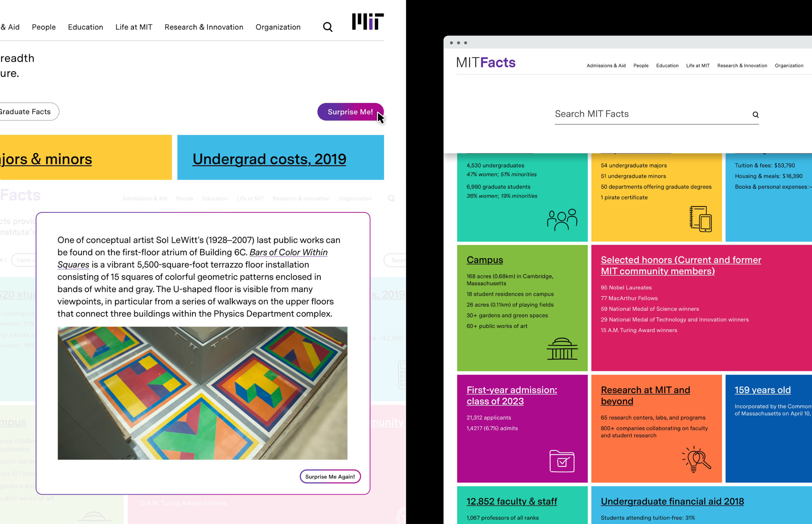
Task: Click the documents tablet icon on yellow card
Action: point(700,219)
